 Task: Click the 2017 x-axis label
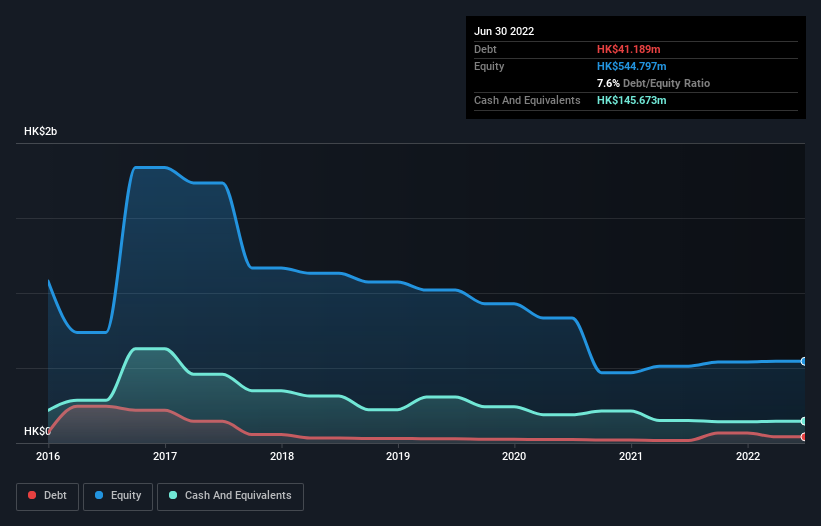tap(165, 456)
